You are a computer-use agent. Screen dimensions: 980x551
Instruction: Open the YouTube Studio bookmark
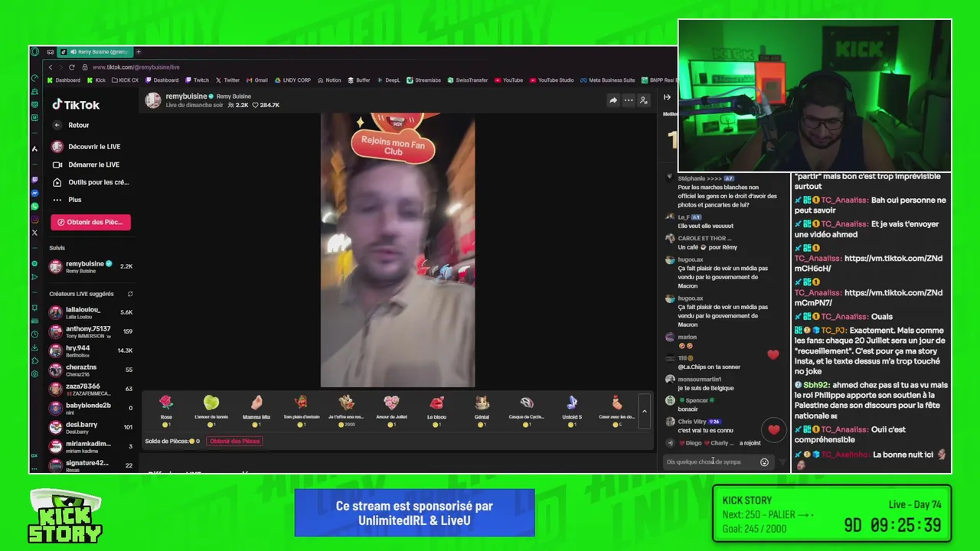(x=551, y=80)
